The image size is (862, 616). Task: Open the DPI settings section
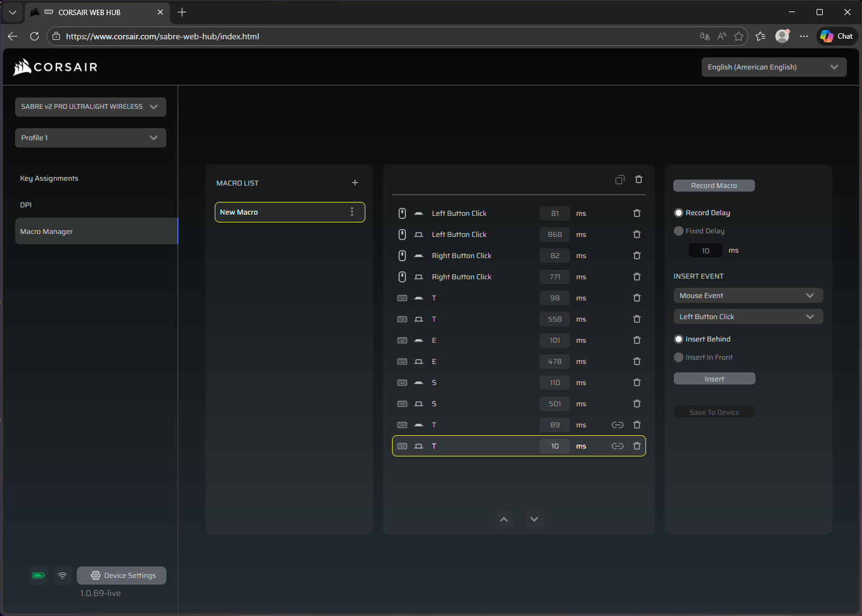click(x=26, y=205)
